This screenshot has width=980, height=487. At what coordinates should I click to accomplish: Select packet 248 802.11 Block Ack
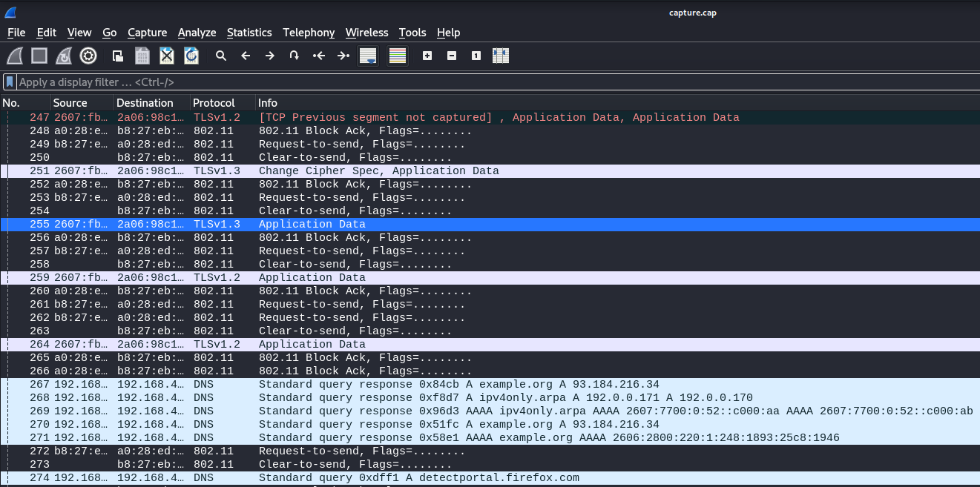click(x=490, y=130)
